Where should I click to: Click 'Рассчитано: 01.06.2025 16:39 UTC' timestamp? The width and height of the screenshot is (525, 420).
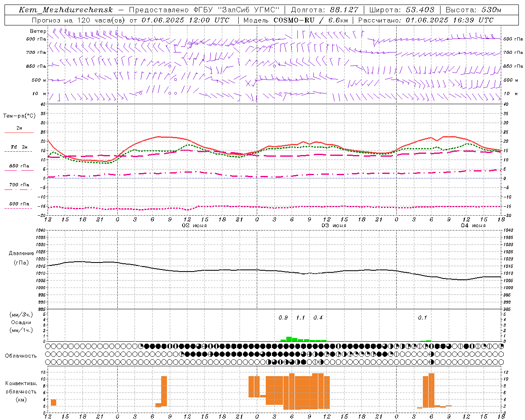tap(426, 20)
